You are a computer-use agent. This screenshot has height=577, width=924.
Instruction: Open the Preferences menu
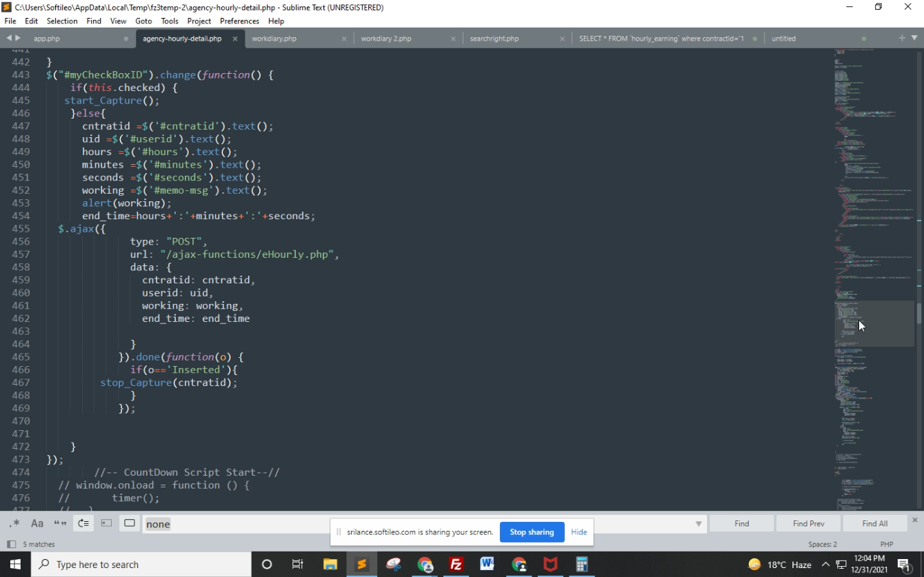click(x=239, y=21)
